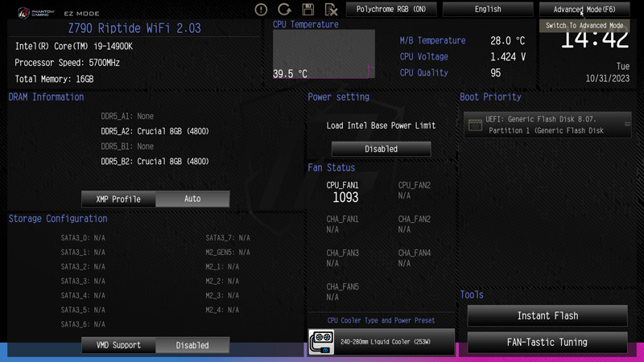Viewport: 644px width, 362px height.
Task: Click CHA_FAN3 N/A reading
Action: [x=332, y=263]
